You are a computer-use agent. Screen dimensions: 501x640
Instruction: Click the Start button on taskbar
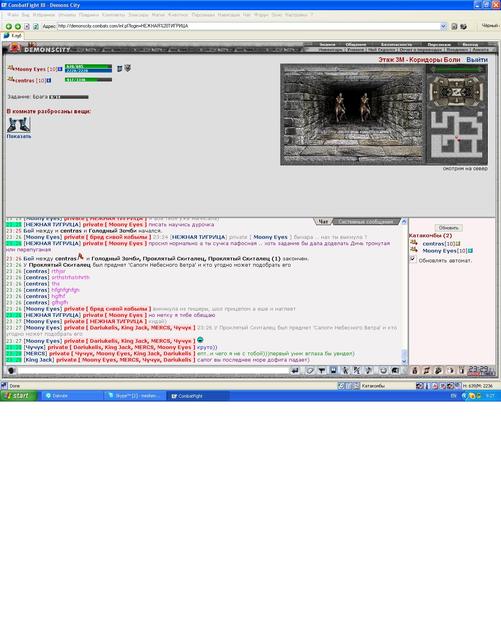(19, 396)
